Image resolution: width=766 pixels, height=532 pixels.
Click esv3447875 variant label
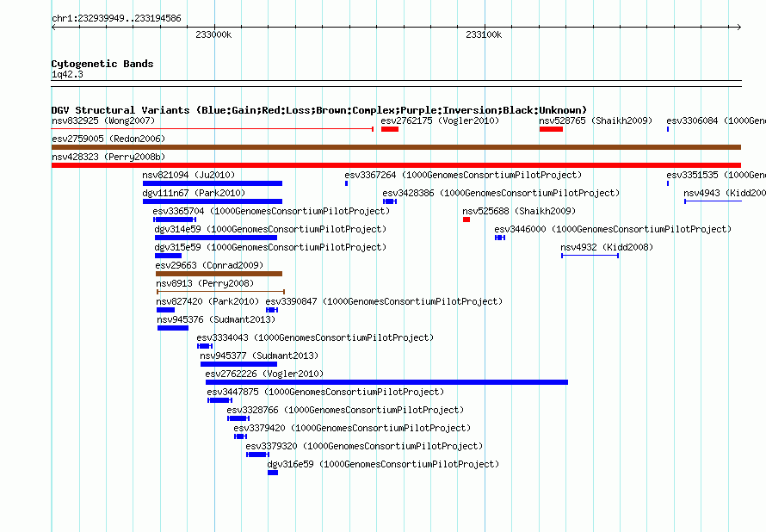325,392
